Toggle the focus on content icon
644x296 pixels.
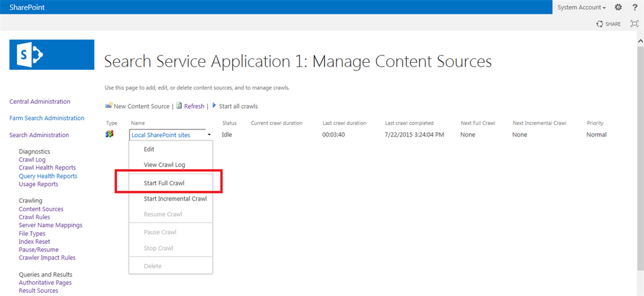point(634,24)
